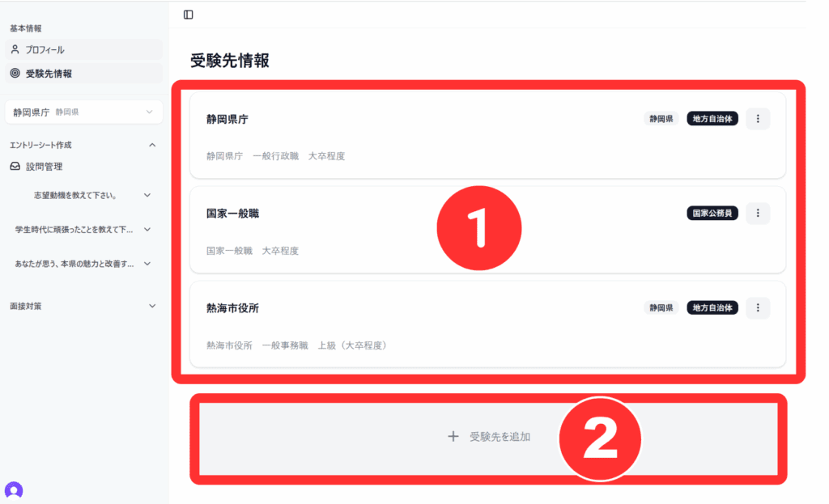Click the 受験先を追加 button

pyautogui.click(x=489, y=437)
